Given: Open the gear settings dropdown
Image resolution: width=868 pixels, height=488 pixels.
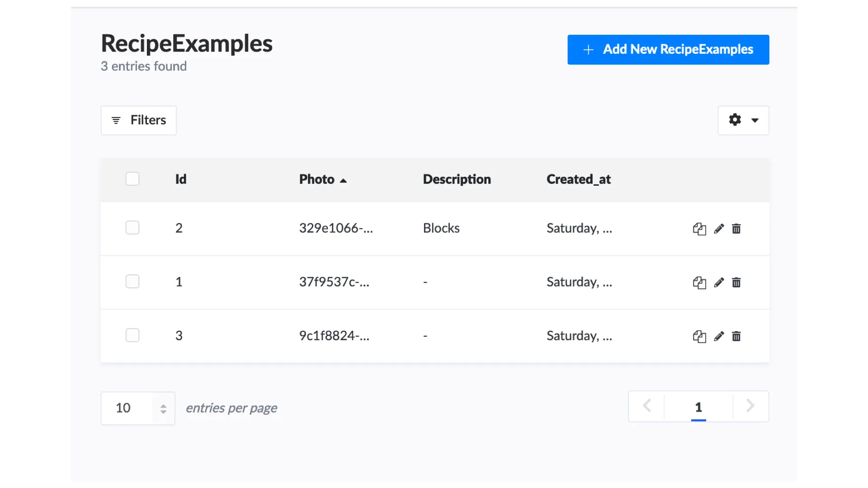Looking at the screenshot, I should pos(743,120).
